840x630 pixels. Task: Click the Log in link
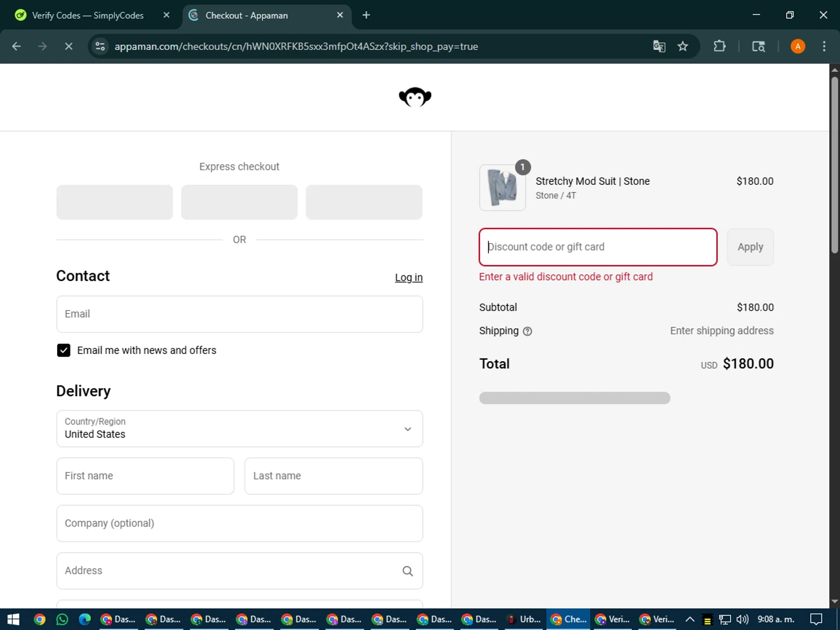pyautogui.click(x=409, y=277)
